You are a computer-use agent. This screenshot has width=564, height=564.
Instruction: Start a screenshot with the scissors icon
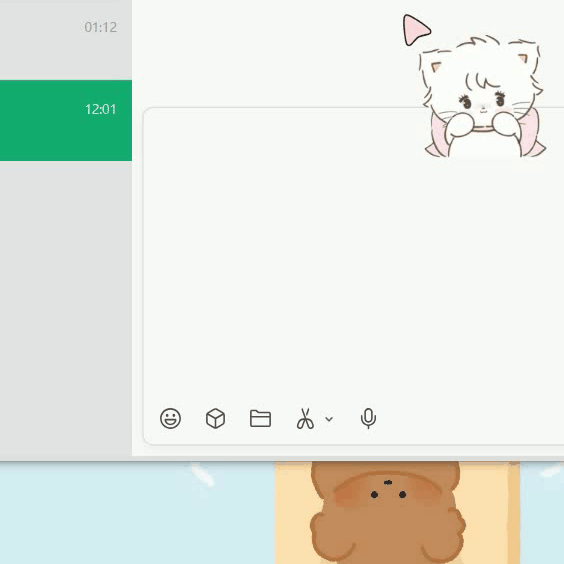point(305,419)
